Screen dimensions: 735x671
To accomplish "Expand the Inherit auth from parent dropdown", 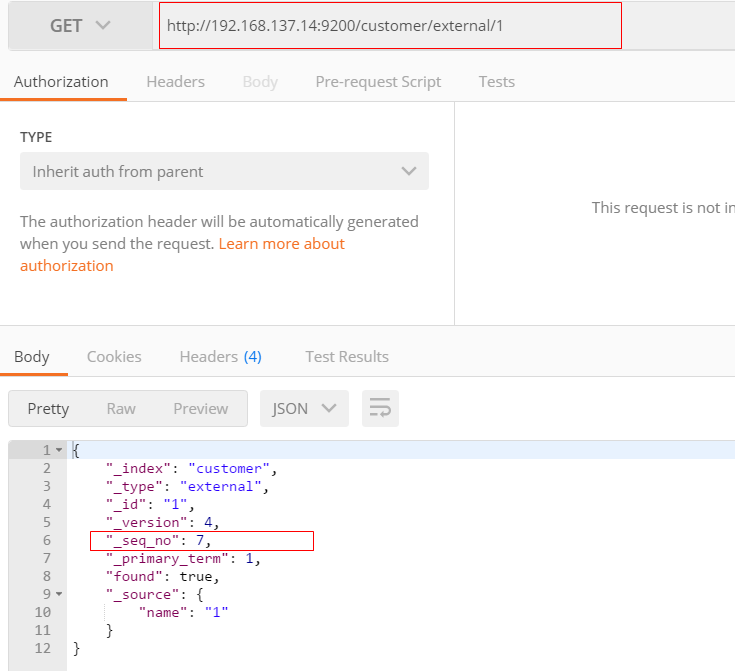I will (x=224, y=171).
